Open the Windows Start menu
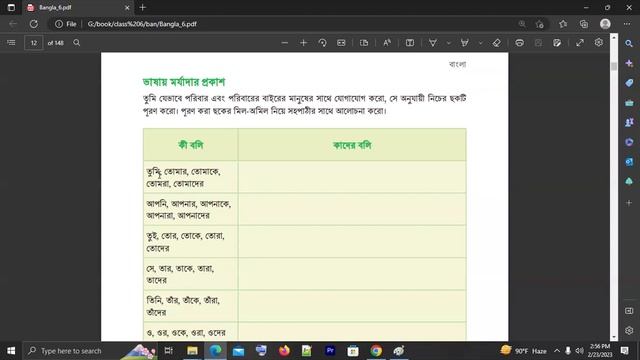Viewport: 640px width, 360px height. coord(11,351)
